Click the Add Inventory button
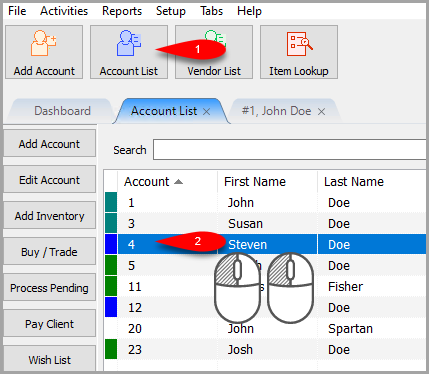 [49, 216]
